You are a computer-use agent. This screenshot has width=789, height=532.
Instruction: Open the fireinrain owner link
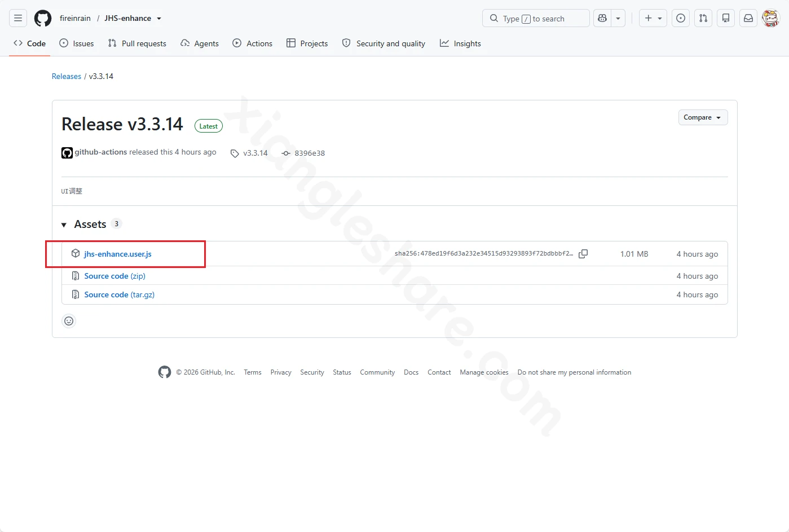75,18
